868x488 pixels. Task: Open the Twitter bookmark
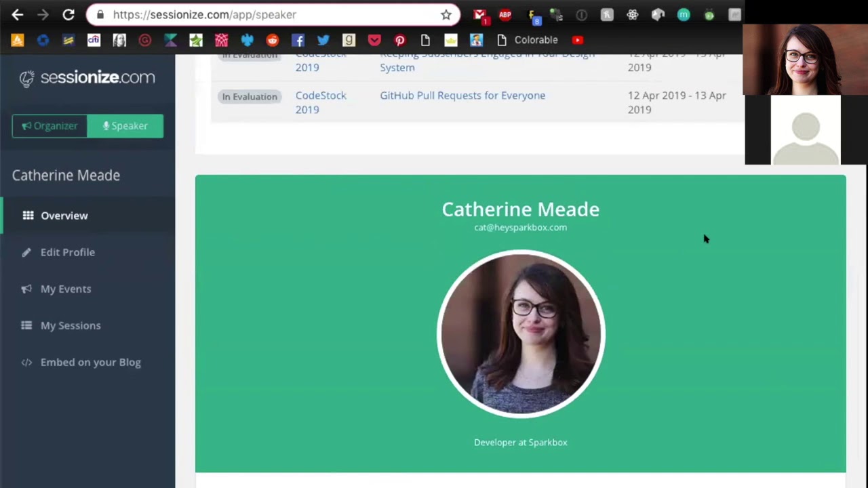point(323,40)
